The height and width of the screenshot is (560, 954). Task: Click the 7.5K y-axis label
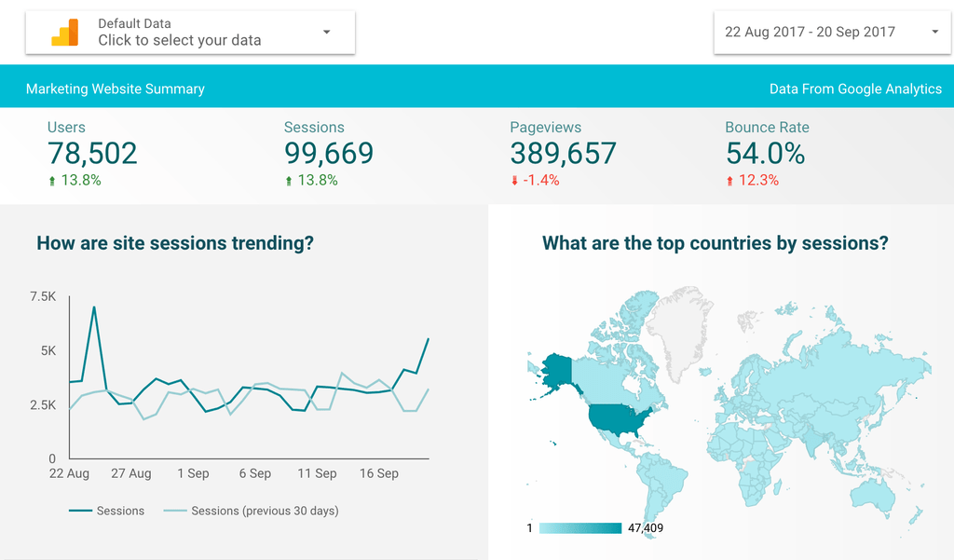pos(43,296)
